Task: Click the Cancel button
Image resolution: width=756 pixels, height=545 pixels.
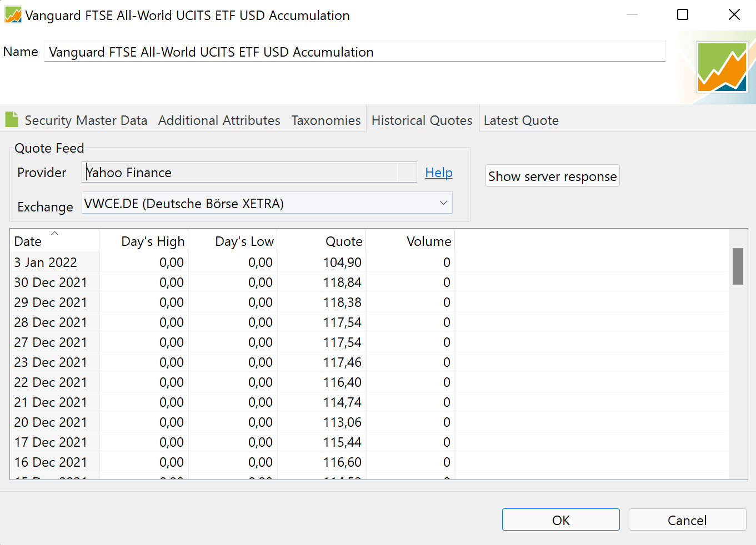Action: 687,520
